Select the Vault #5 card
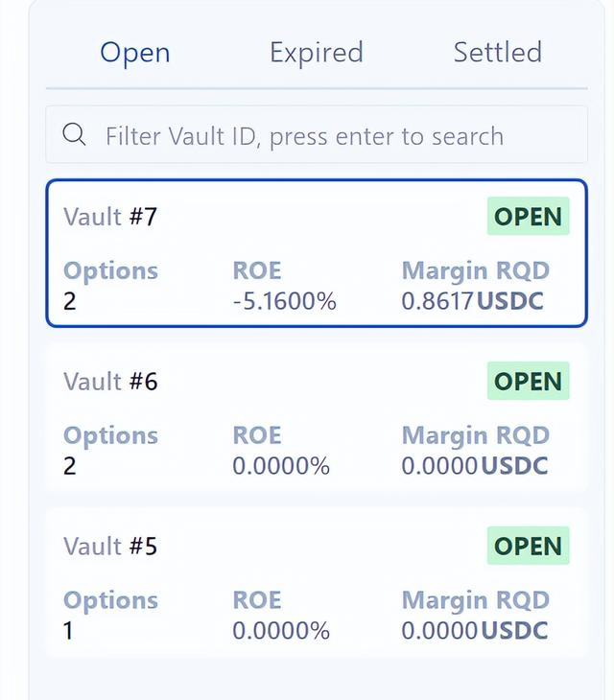 pos(317,583)
